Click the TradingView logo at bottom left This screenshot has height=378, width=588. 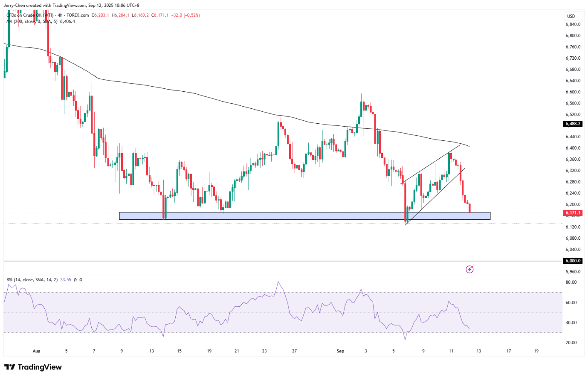[33, 367]
